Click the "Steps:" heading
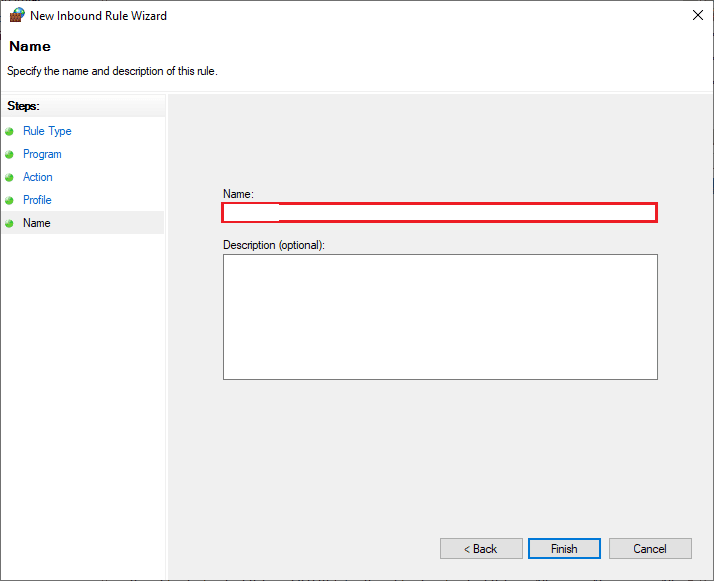The image size is (714, 581). point(23,106)
